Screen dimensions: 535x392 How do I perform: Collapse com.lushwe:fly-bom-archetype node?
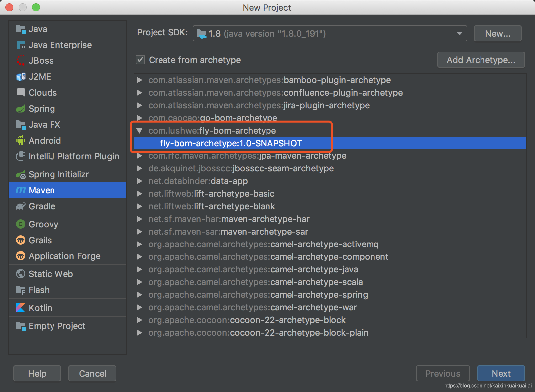click(140, 131)
